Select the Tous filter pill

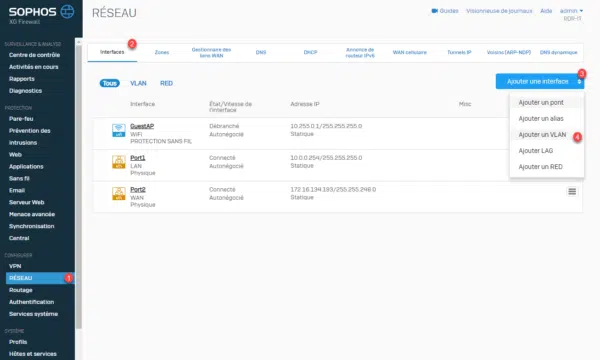click(x=109, y=83)
